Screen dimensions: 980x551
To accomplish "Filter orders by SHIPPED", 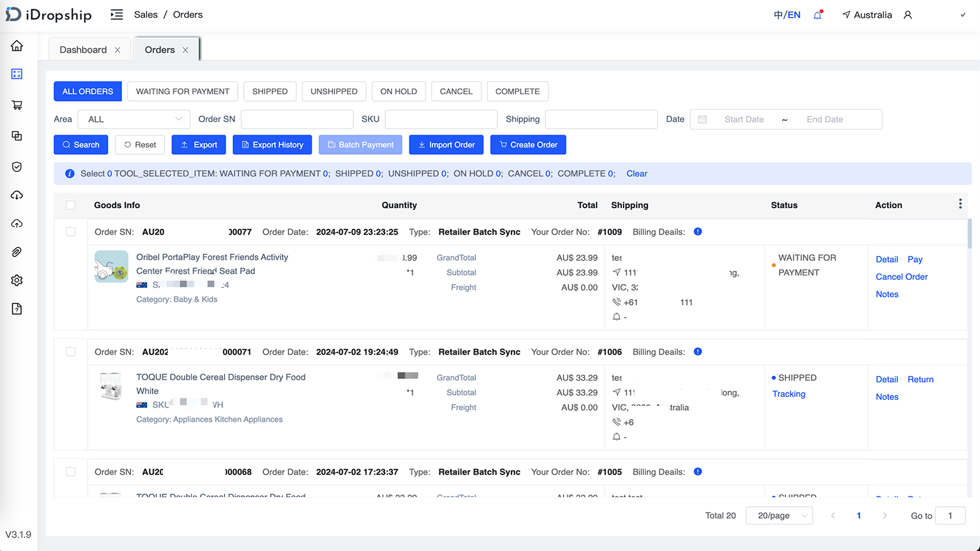I will (x=270, y=91).
